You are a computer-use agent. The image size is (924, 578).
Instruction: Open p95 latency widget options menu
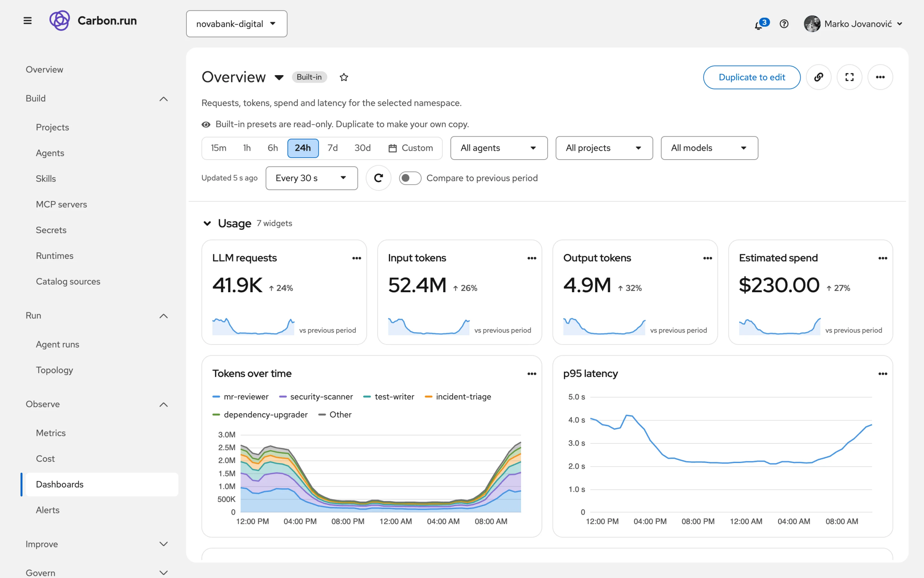point(883,374)
